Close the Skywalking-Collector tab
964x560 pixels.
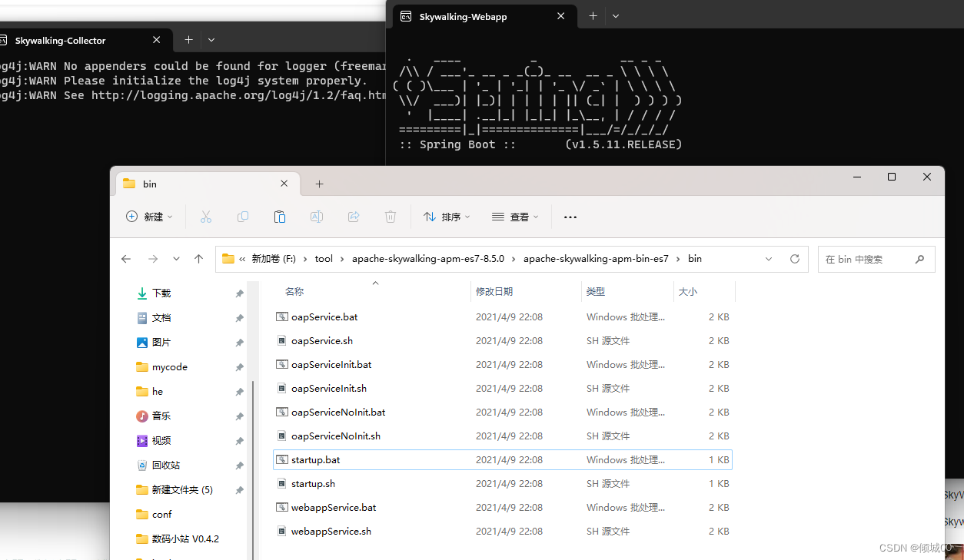click(x=157, y=40)
